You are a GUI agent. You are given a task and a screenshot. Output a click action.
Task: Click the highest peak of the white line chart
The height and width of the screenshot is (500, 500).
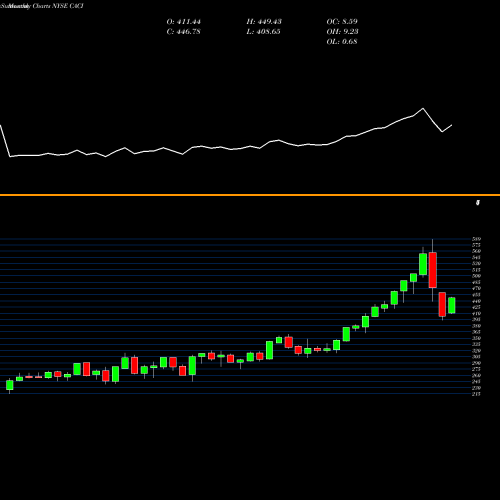pyautogui.click(x=423, y=108)
